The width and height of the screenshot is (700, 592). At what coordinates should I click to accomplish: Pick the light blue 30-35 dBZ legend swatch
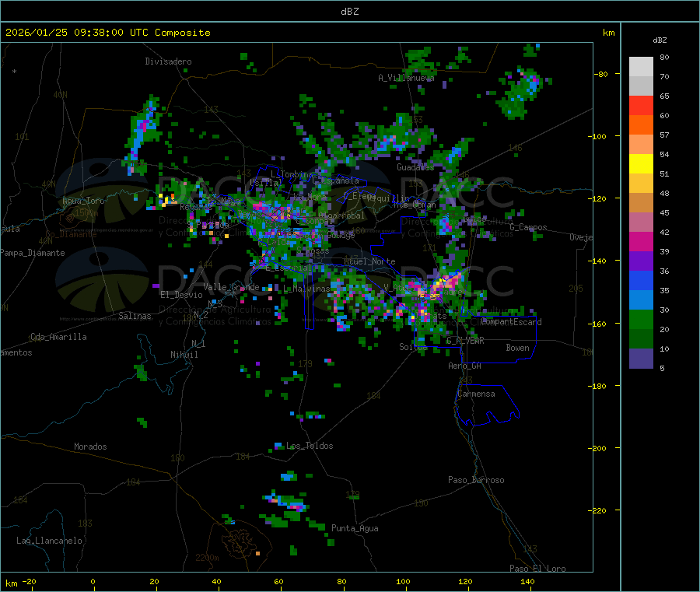[x=641, y=300]
